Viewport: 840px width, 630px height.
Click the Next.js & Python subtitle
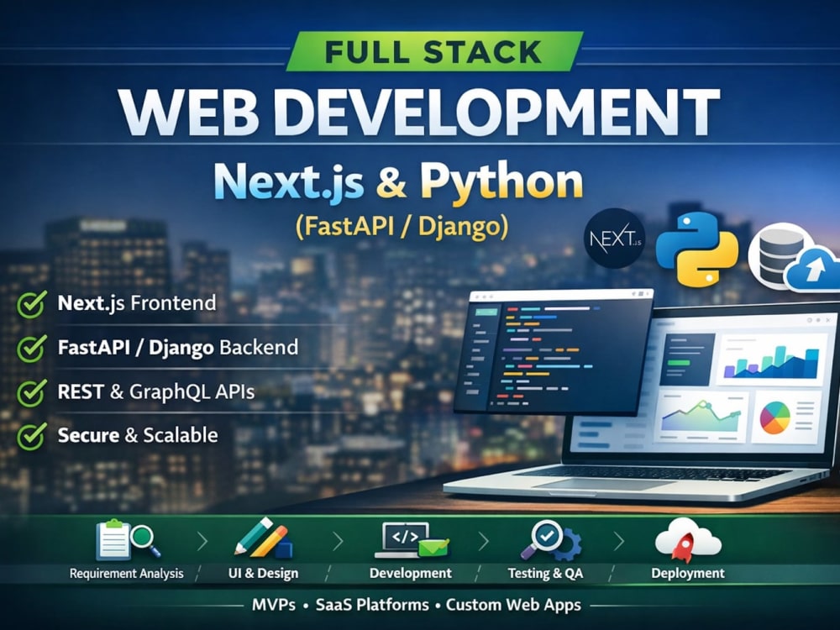click(x=398, y=181)
